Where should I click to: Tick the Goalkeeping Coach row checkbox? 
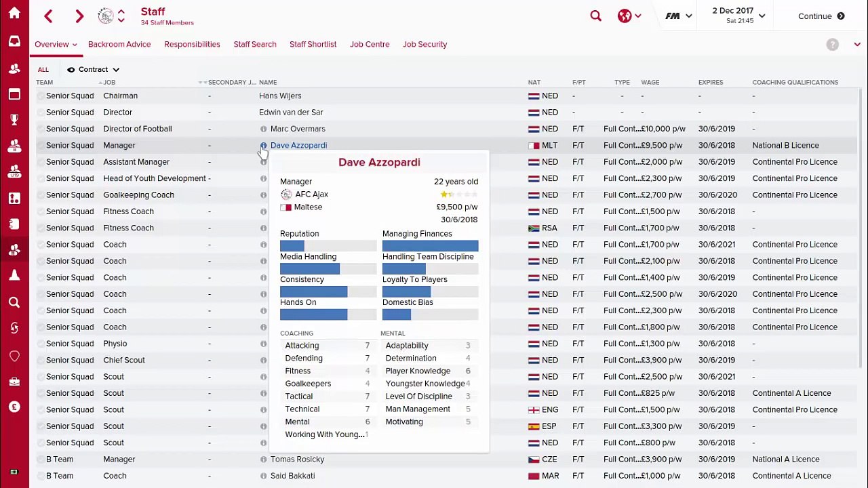[x=41, y=195]
